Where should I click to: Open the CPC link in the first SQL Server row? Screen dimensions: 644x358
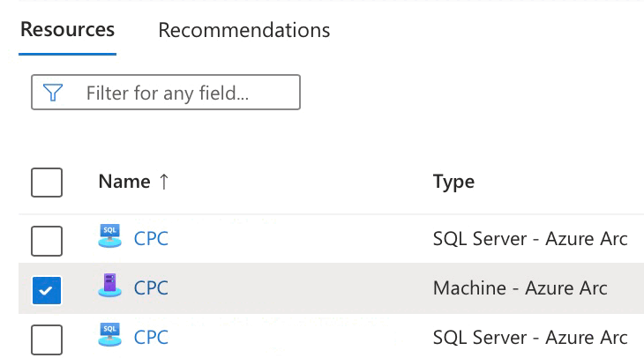coord(151,238)
